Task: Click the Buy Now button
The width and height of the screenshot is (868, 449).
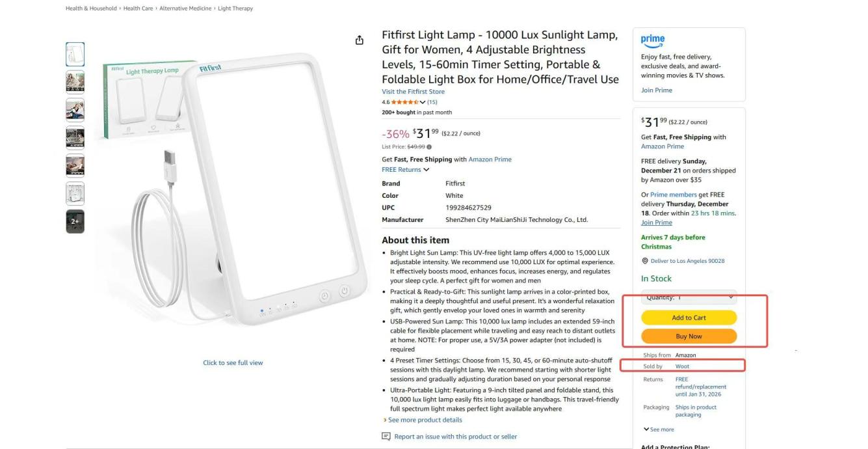Action: pos(689,336)
